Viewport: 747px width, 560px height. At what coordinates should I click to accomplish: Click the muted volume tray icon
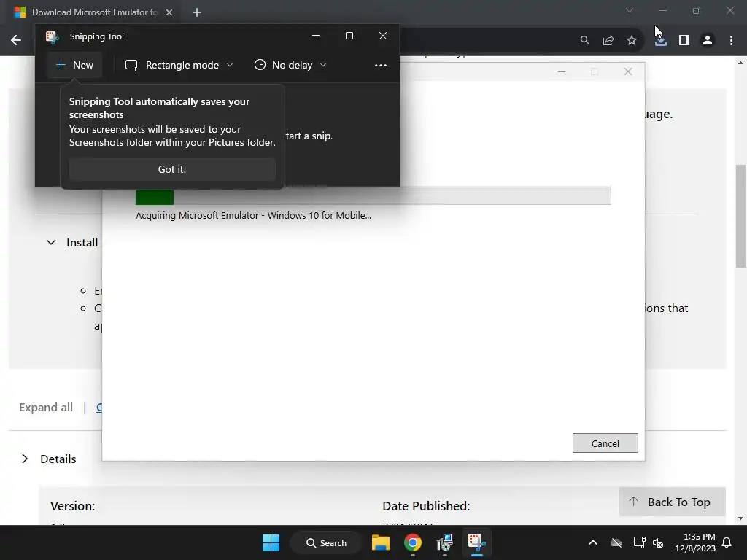point(659,542)
